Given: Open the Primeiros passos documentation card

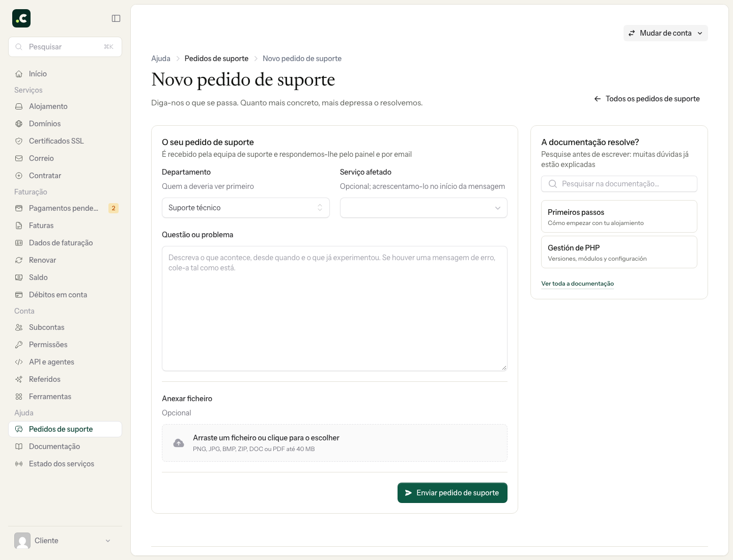Looking at the screenshot, I should 619,216.
